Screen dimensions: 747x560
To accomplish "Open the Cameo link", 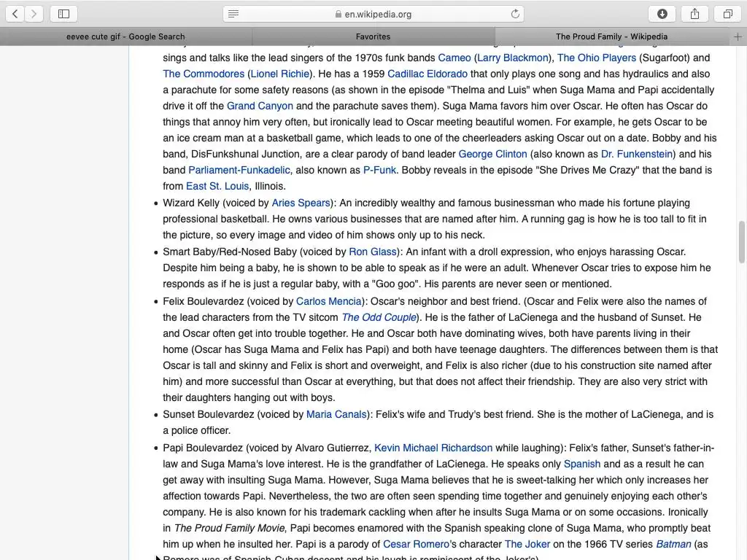I will click(x=454, y=58).
